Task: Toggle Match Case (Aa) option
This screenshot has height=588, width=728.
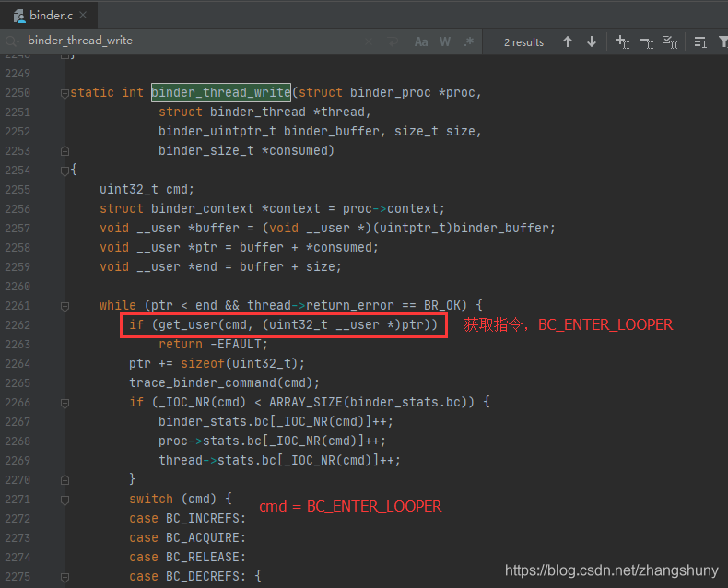Action: click(421, 42)
